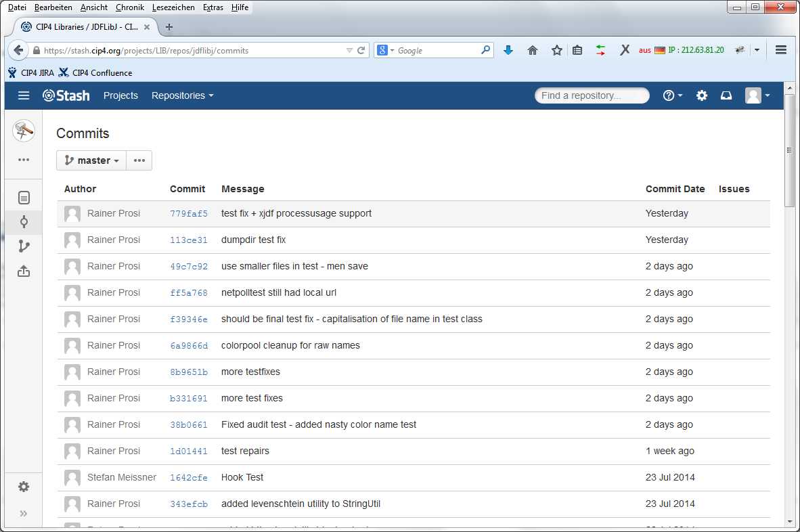Click the Stash logo in the navigation bar

[66, 95]
